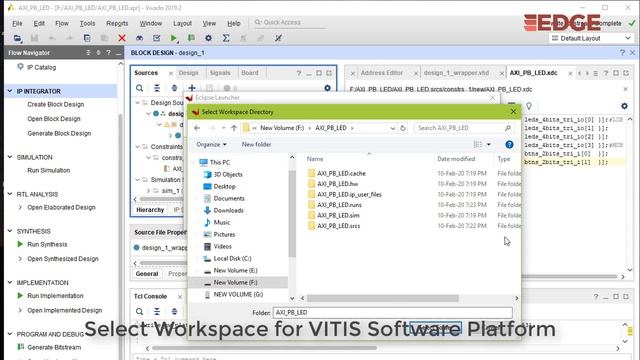Open address path history dropdown
Screen dimensions: 640x360
pos(392,128)
